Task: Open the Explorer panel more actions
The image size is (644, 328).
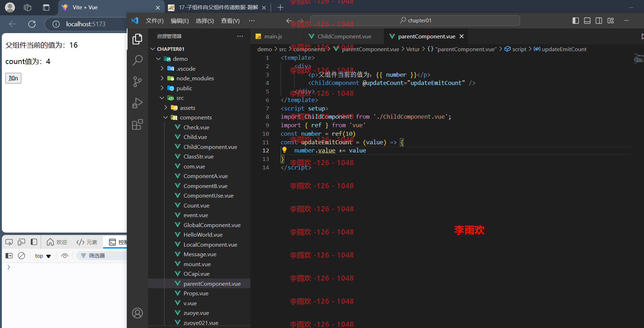Action: (240, 36)
